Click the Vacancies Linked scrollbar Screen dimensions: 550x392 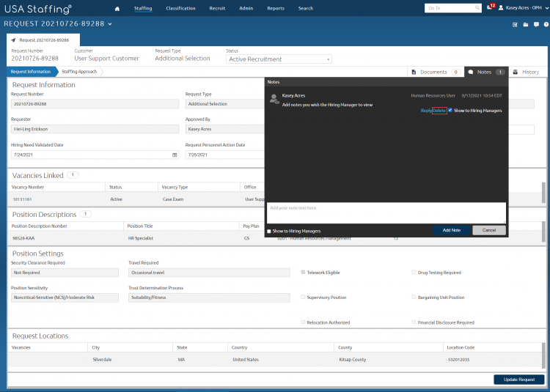coord(543,192)
